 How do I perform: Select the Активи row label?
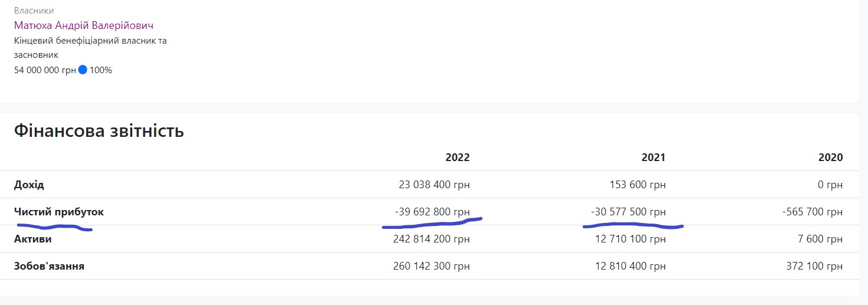32,239
